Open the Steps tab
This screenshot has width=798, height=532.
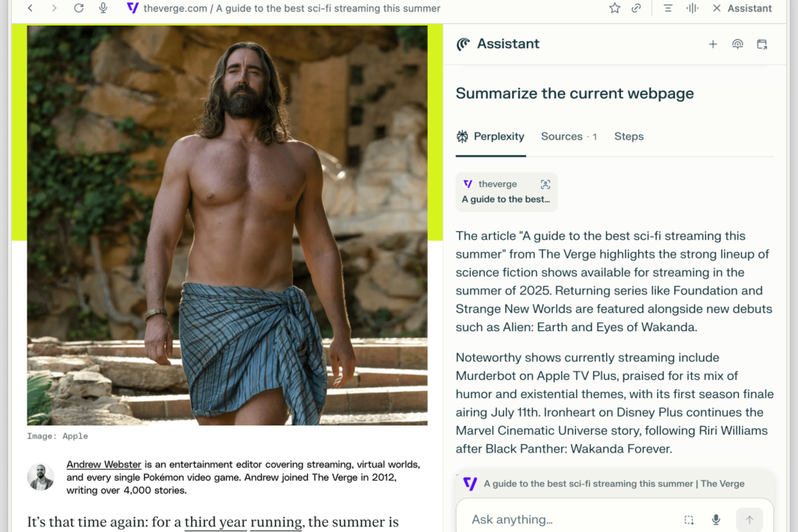coord(629,136)
